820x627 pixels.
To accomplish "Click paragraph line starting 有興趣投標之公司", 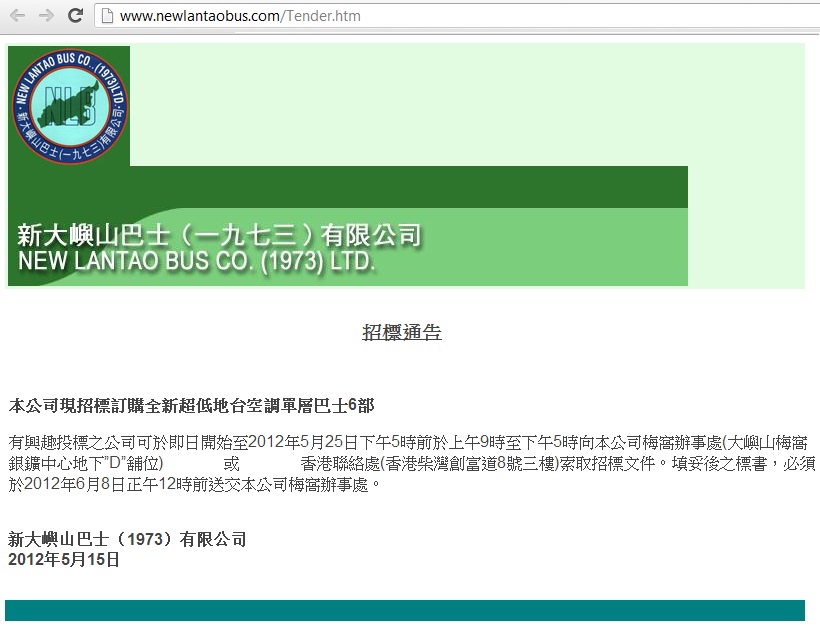I will [x=408, y=442].
